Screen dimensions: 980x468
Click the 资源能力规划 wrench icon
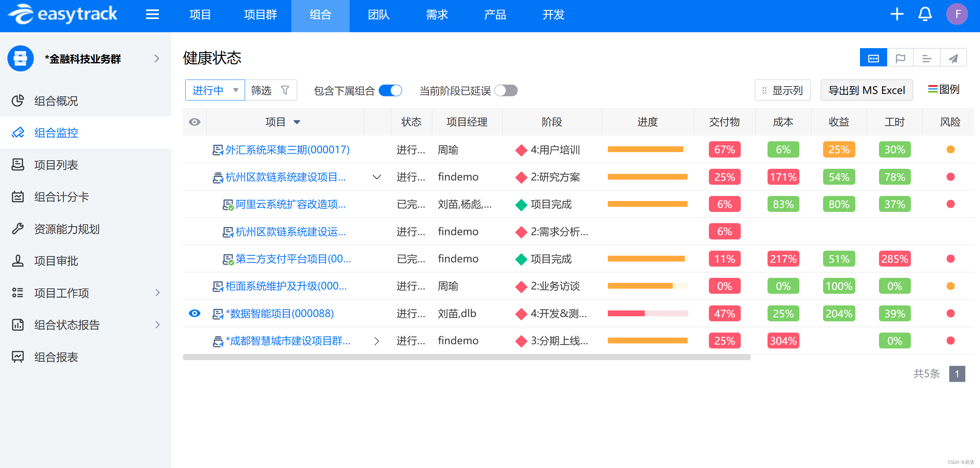[x=18, y=229]
